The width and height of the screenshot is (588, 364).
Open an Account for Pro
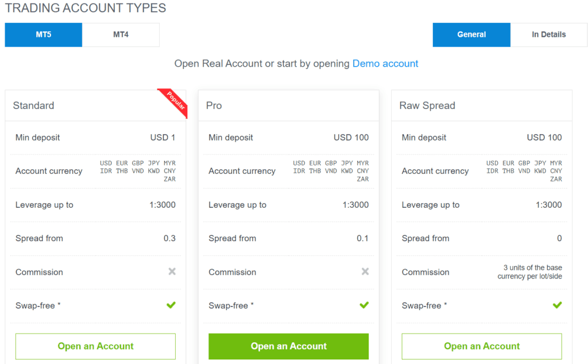click(288, 346)
